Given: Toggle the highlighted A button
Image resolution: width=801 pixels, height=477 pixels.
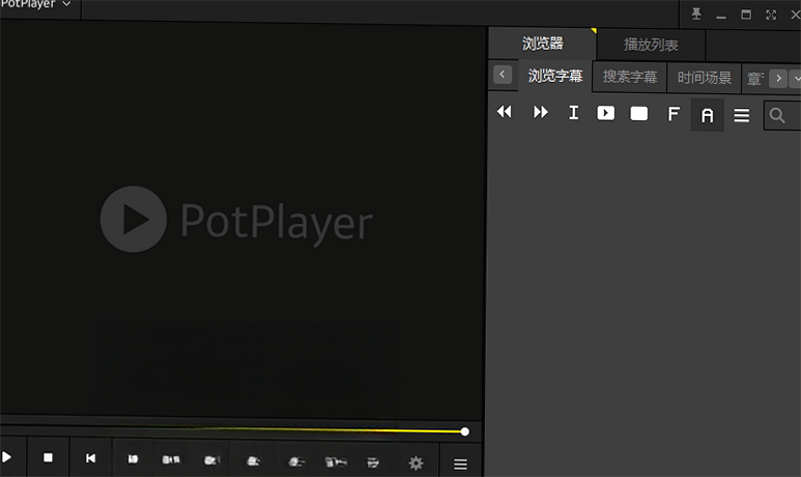Looking at the screenshot, I should [707, 115].
